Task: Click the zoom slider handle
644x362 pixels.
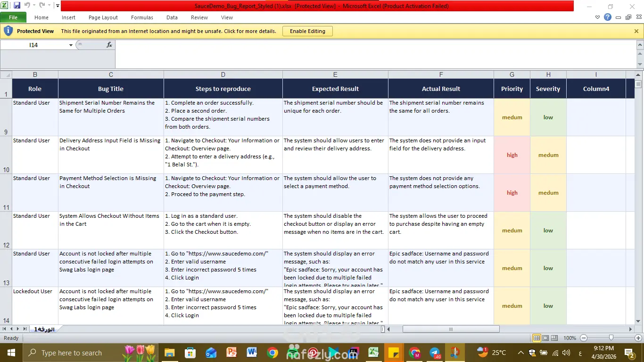Action: click(x=611, y=338)
